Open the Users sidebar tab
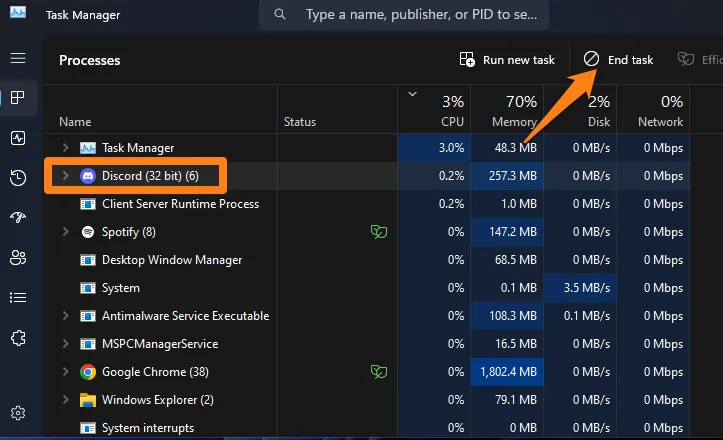 18,257
